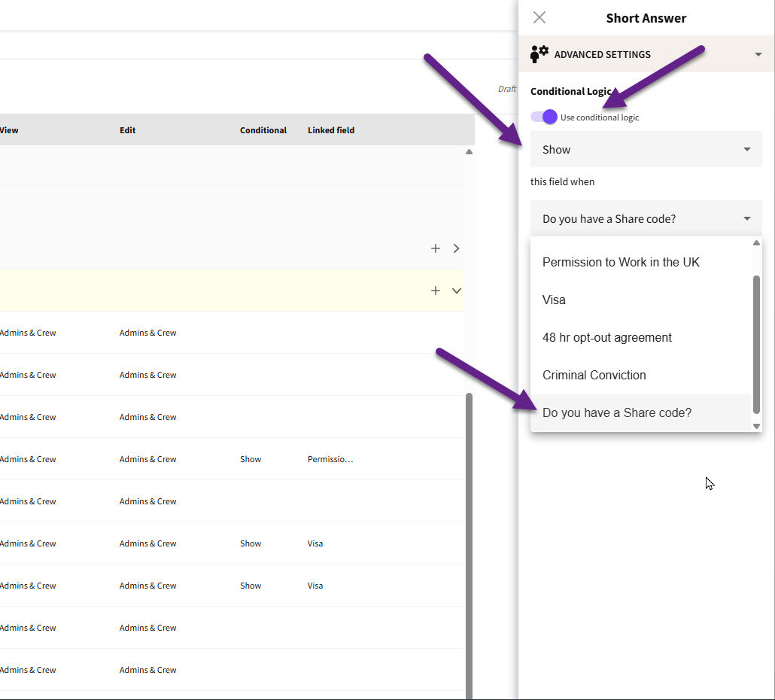Click the dropdown list scroll-up arrow
The width and height of the screenshot is (775, 700).
756,242
